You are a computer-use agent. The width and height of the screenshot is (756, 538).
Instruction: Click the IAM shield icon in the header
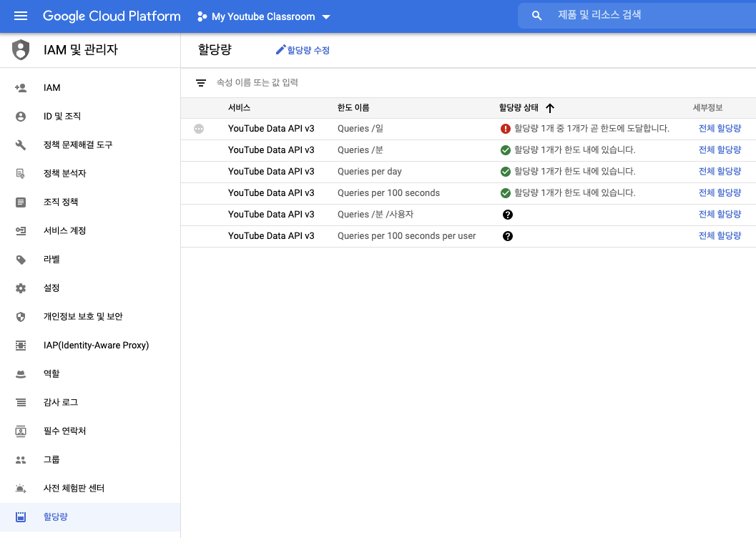click(21, 49)
